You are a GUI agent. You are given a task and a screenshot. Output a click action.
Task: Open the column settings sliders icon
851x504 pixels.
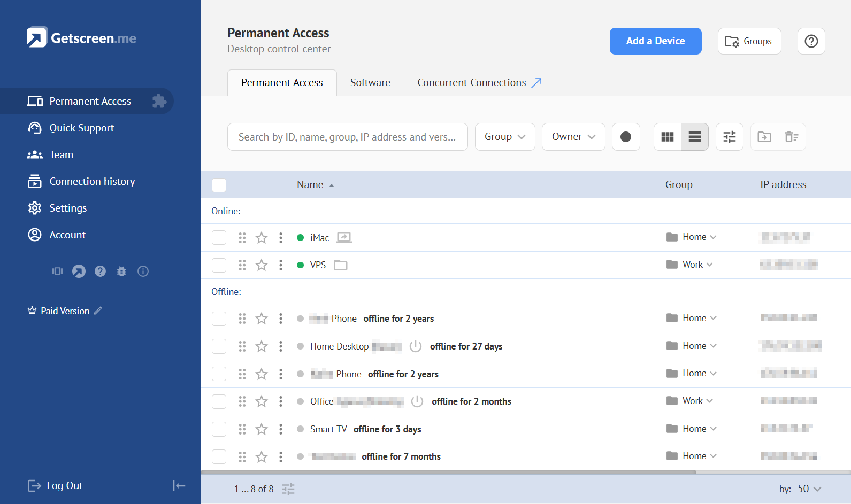pos(729,137)
